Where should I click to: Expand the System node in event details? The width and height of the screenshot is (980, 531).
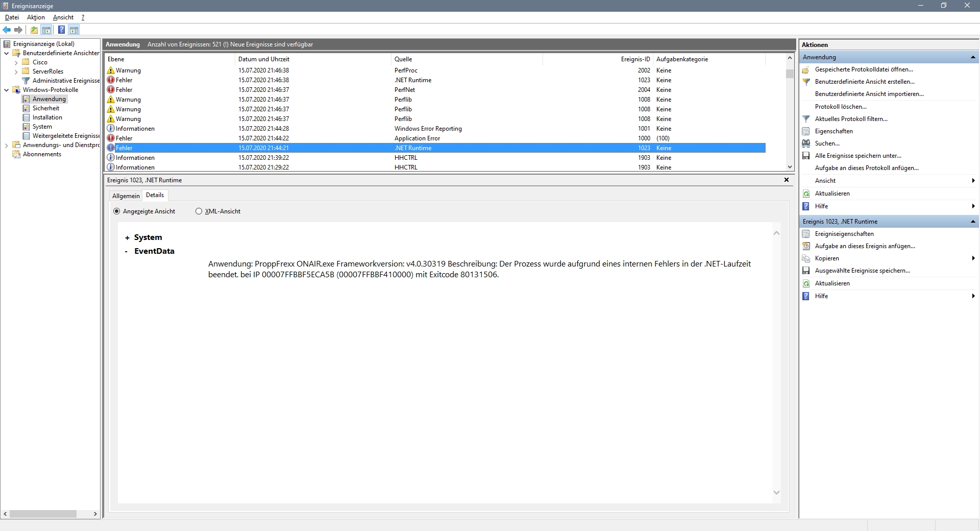coord(127,238)
